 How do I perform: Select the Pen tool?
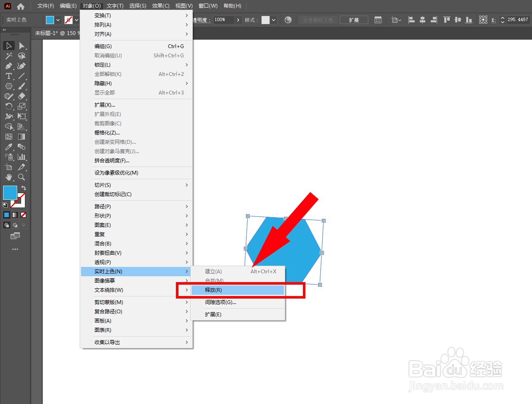(x=8, y=66)
